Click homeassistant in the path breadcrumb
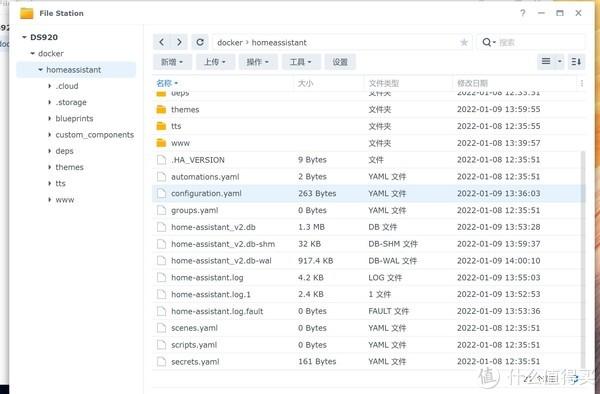 coord(279,42)
